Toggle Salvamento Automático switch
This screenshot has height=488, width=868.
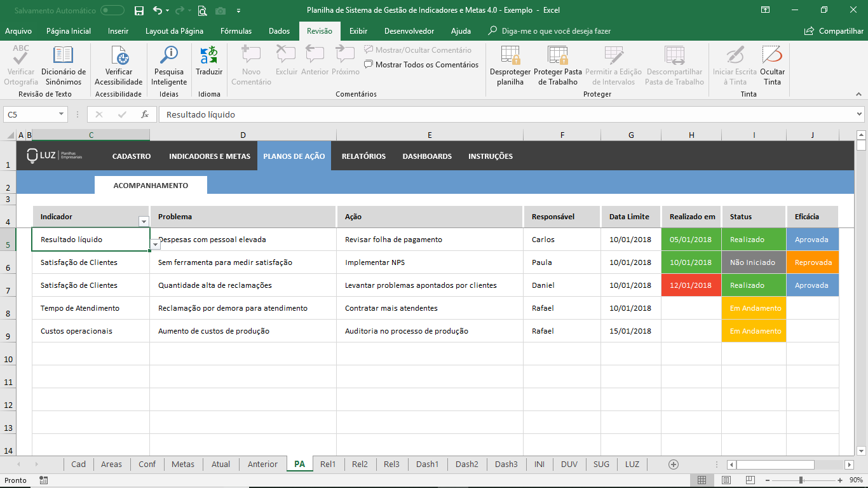pos(112,10)
